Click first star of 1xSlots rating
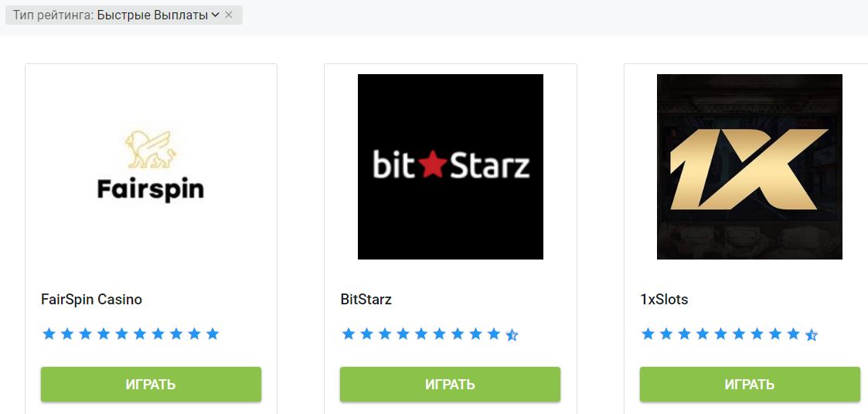This screenshot has width=868, height=414. [x=648, y=334]
